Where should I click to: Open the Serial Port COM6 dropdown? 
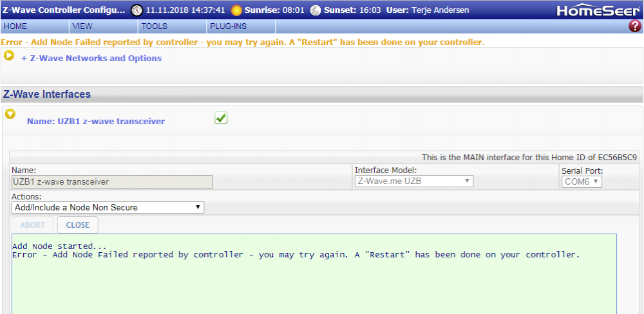[582, 181]
